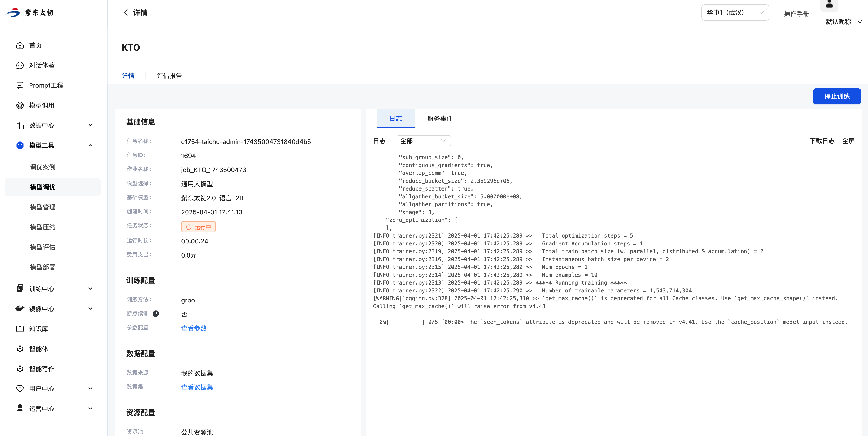Click the back arrow next to 详情
868x436 pixels.
pos(126,13)
